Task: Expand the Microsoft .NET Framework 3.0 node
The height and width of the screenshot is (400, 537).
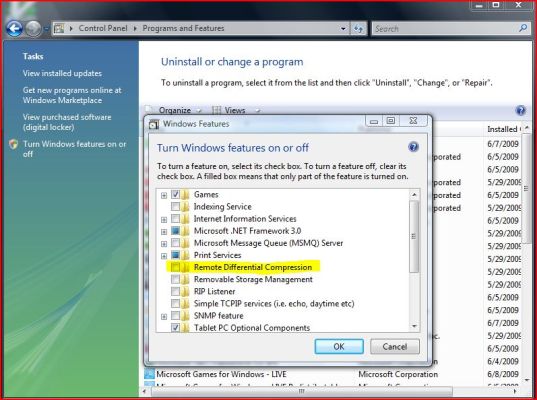Action: [164, 232]
